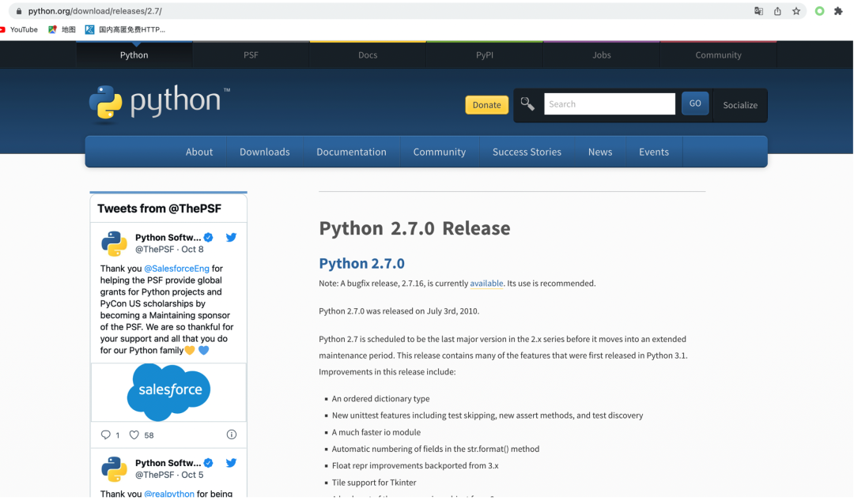Screen dimensions: 854x504
Task: Click the browser address bar URL
Action: click(x=95, y=11)
